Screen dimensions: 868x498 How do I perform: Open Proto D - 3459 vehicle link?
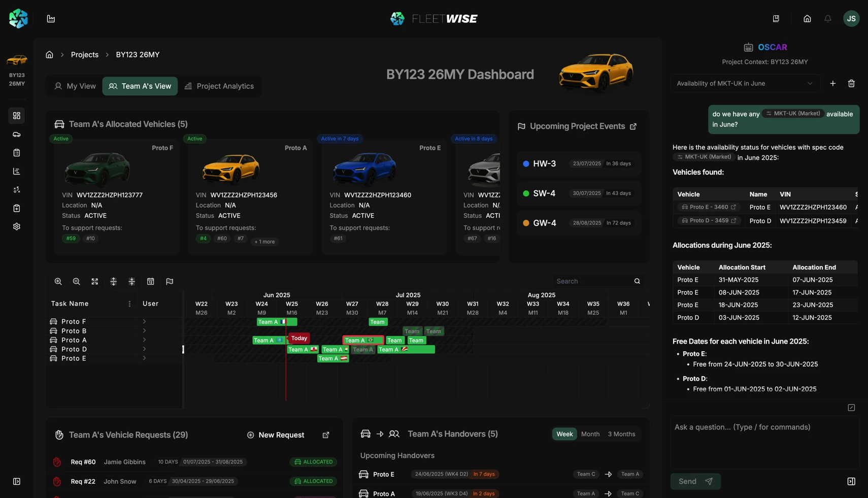(x=709, y=220)
